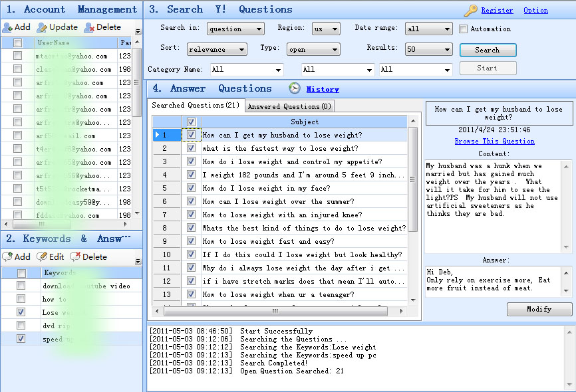Click the Delete account icon
Image resolution: width=576 pixels, height=392 pixels.
(x=89, y=27)
